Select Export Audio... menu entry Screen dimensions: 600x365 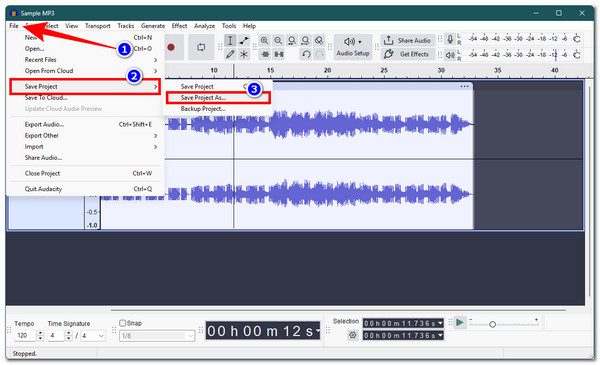(x=84, y=124)
